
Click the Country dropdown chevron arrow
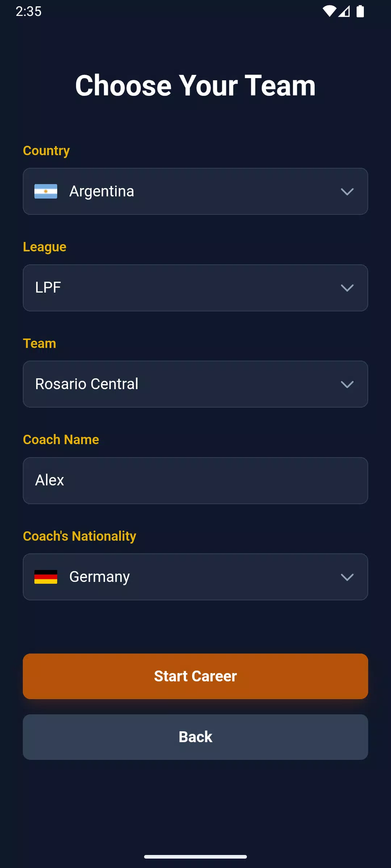(x=347, y=192)
